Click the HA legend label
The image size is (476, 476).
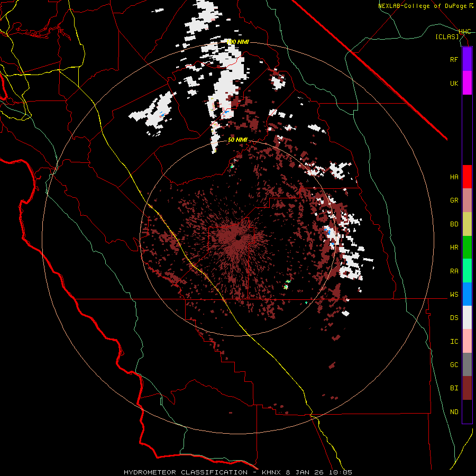click(x=454, y=177)
